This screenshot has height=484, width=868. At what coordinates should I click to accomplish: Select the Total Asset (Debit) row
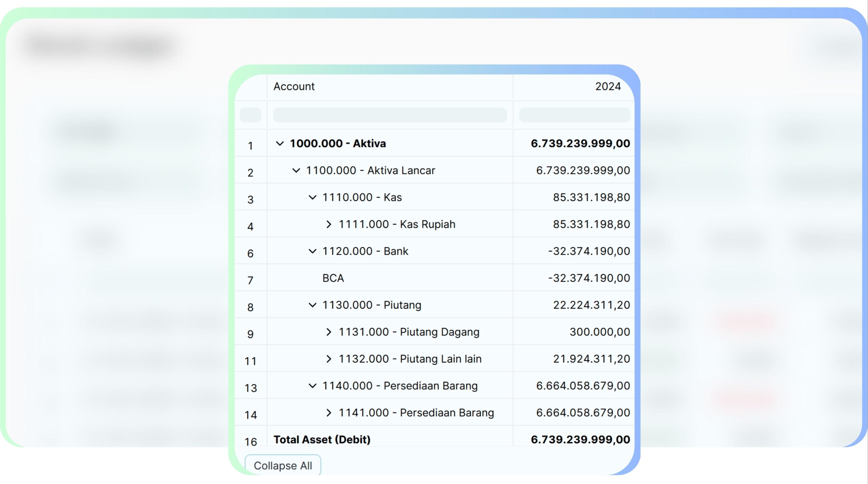point(322,439)
